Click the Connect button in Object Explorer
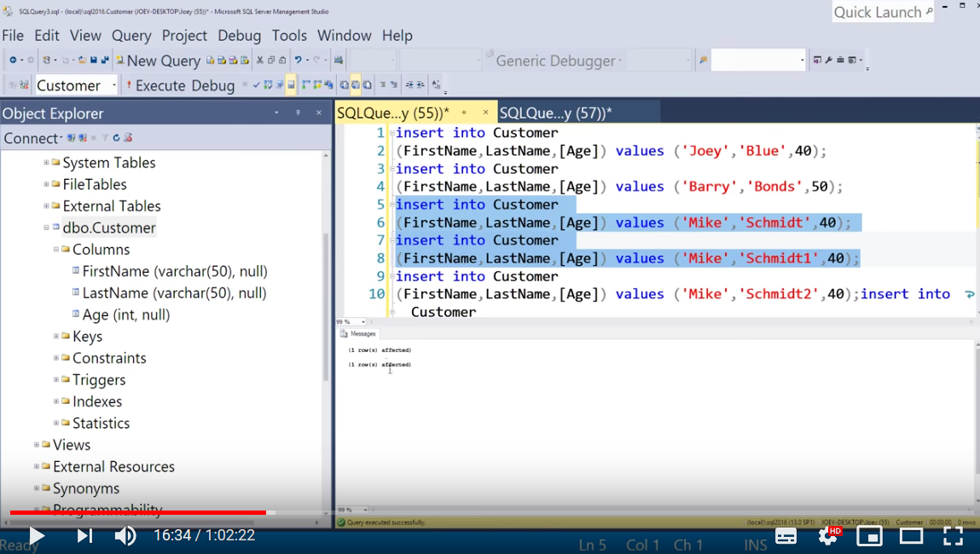 32,138
